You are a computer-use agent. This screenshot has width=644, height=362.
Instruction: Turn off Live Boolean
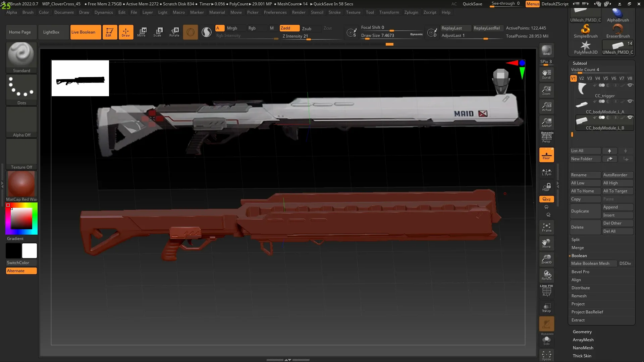point(86,32)
